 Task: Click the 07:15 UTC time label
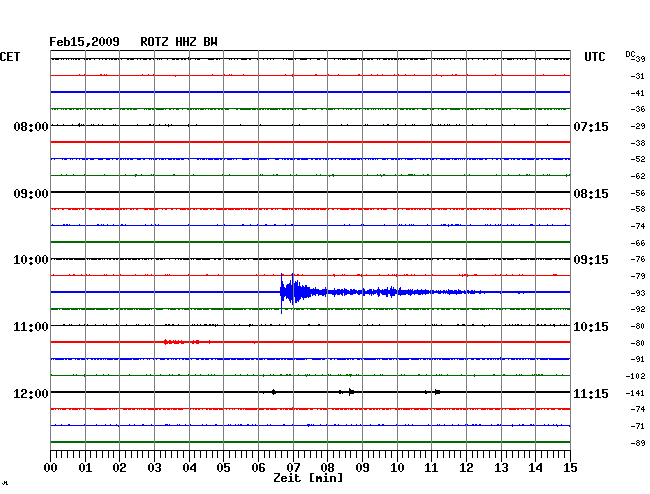(x=591, y=126)
